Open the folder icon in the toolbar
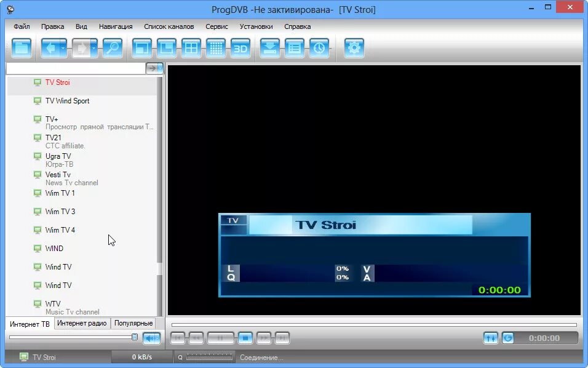This screenshot has width=588, height=368. [22, 48]
